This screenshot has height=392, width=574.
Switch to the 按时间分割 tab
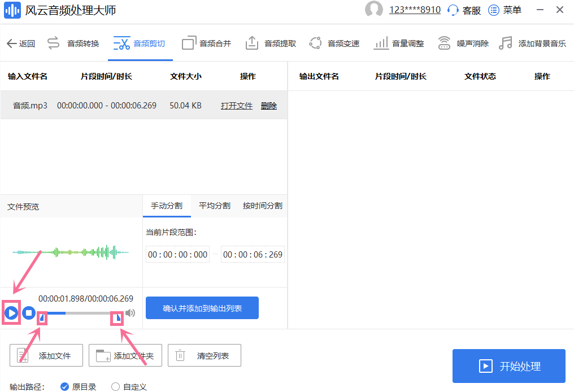pos(262,206)
